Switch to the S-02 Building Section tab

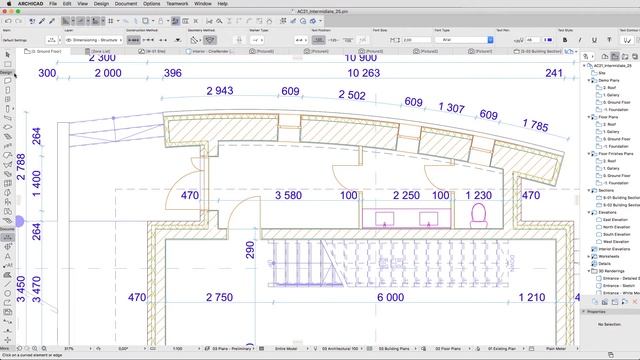[538, 51]
